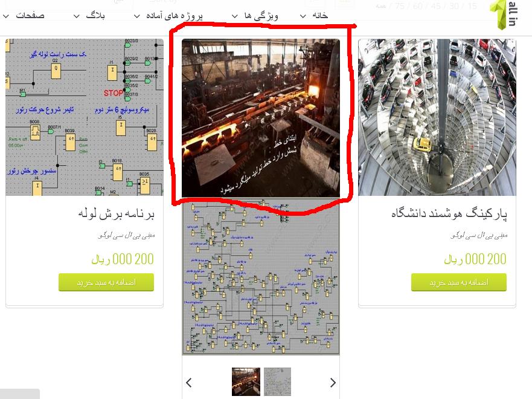
Task: Open the پروژه های آماده menu item
Action: tap(175, 16)
